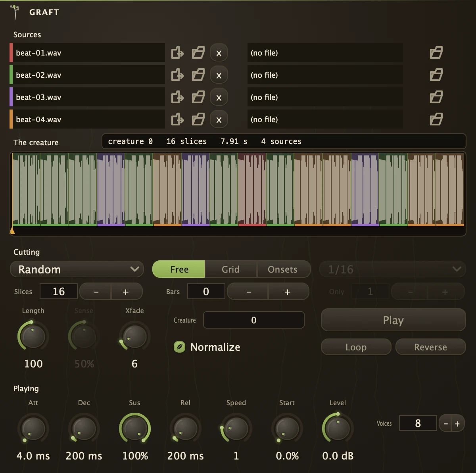Open folder browser for beat-02.wav
476x473 pixels.
198,75
